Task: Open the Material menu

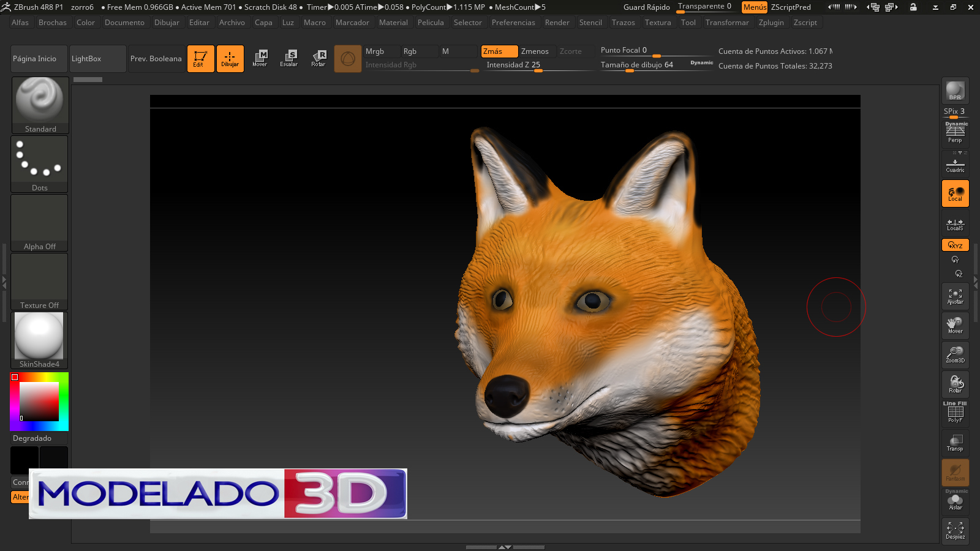Action: tap(393, 23)
